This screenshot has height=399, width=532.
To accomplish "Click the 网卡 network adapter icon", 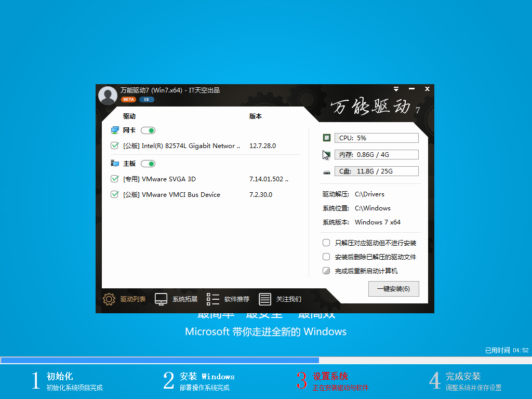I will [x=114, y=130].
